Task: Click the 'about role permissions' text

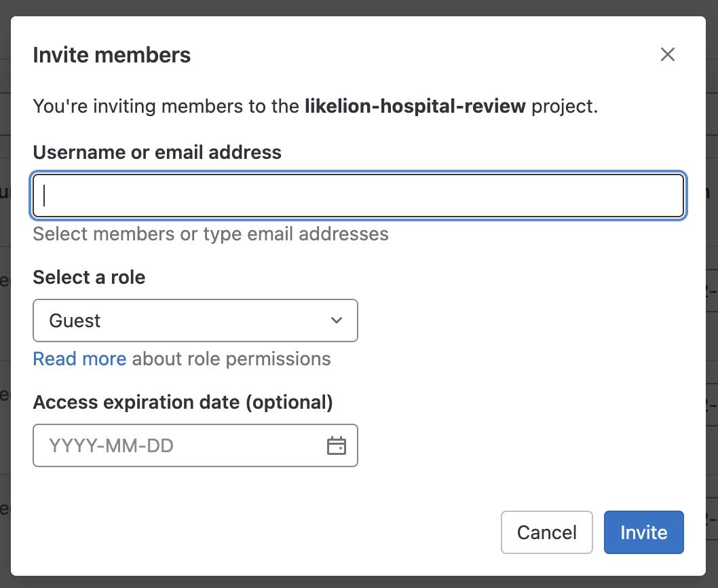Action: [231, 359]
